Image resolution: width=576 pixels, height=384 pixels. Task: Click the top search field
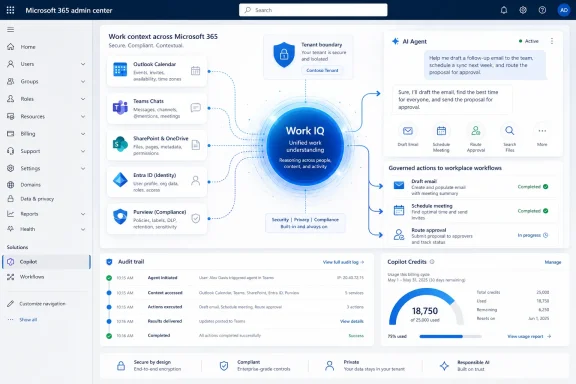click(313, 10)
